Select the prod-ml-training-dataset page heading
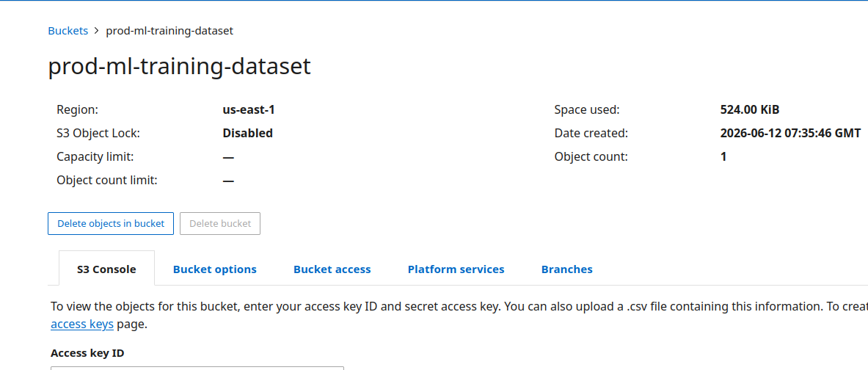 coord(179,66)
